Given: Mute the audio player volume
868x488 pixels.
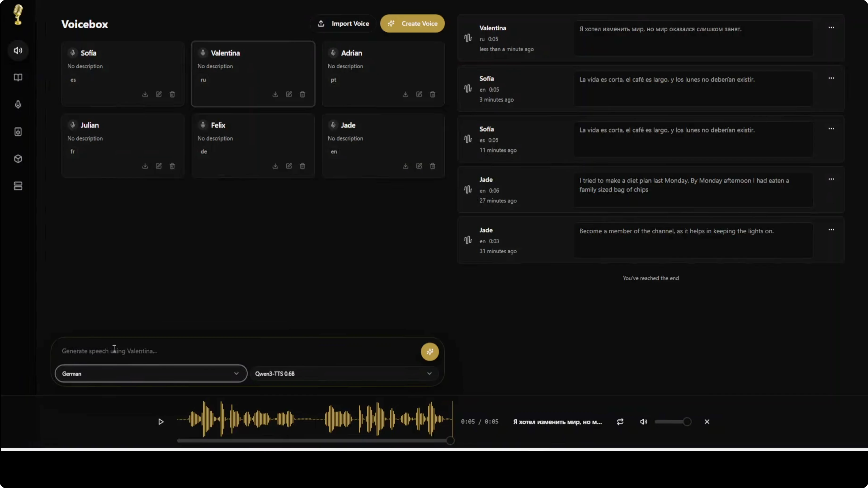Looking at the screenshot, I should pos(643,422).
